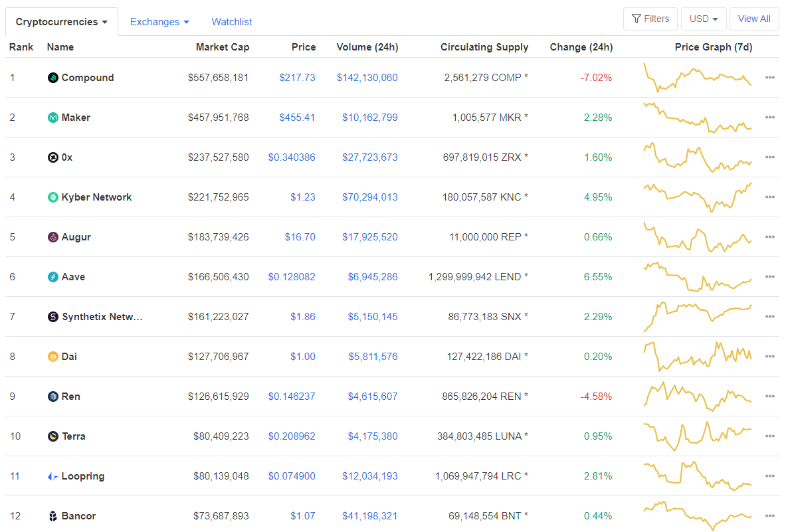Open Compound 7-day price graph

(x=698, y=78)
